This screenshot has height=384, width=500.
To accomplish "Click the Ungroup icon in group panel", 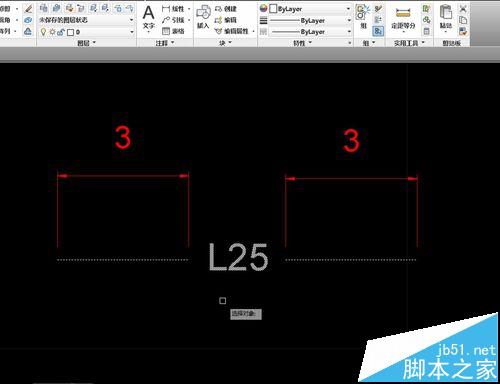I will pyautogui.click(x=378, y=9).
